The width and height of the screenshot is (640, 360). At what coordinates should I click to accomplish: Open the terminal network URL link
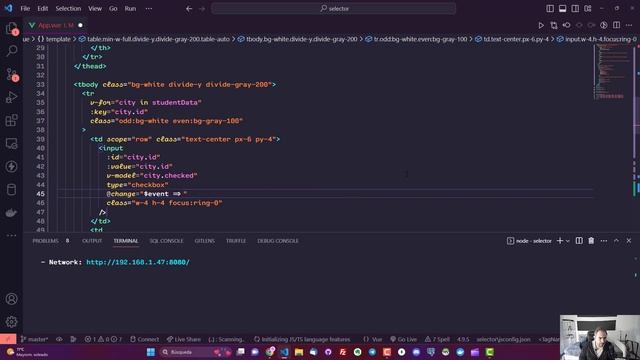[138, 262]
